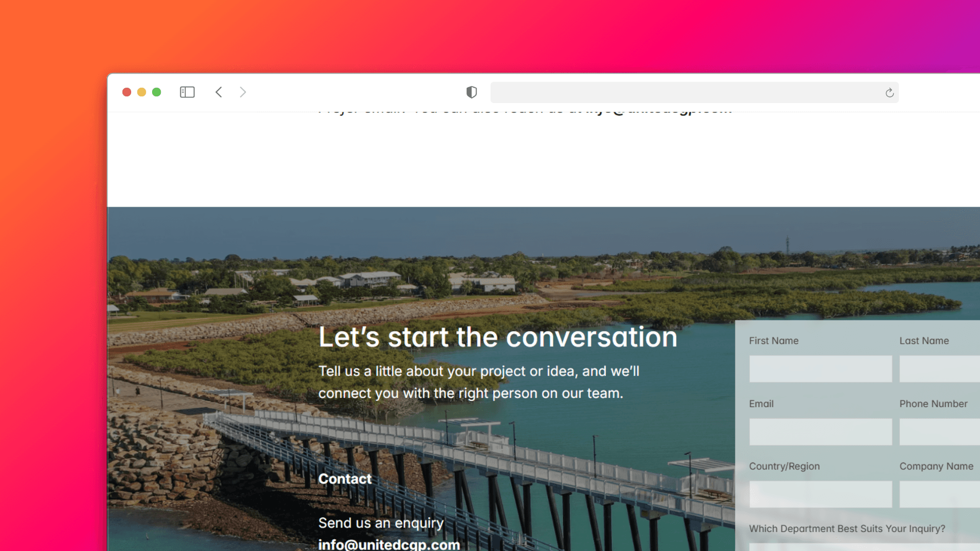Minimize the window with yellow button
The image size is (980, 551).
click(x=142, y=92)
